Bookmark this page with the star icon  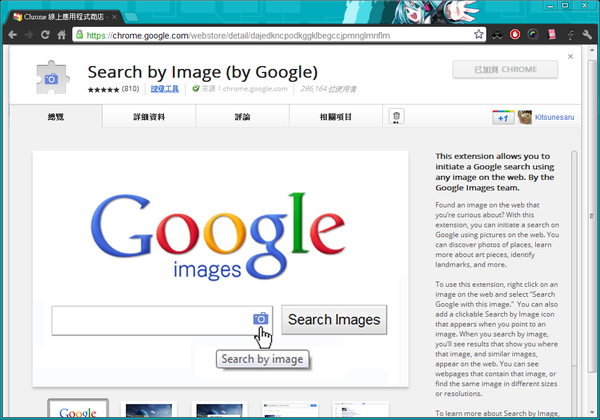coord(479,35)
